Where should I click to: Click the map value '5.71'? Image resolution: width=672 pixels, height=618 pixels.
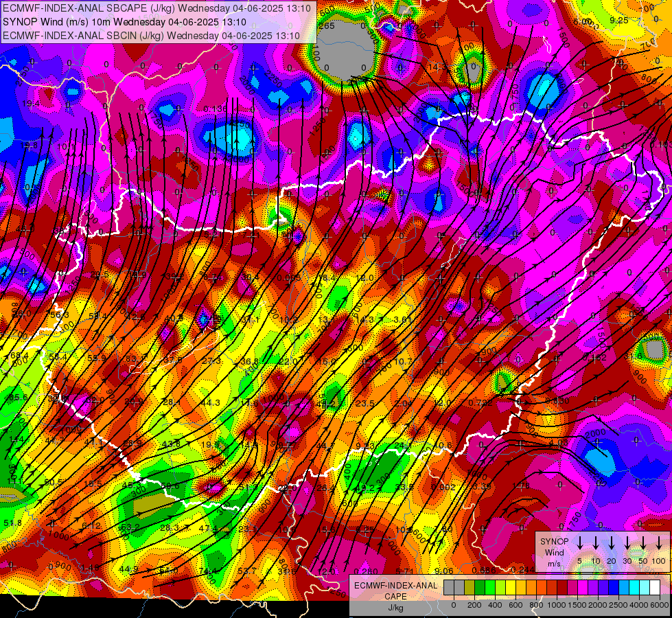click(404, 571)
